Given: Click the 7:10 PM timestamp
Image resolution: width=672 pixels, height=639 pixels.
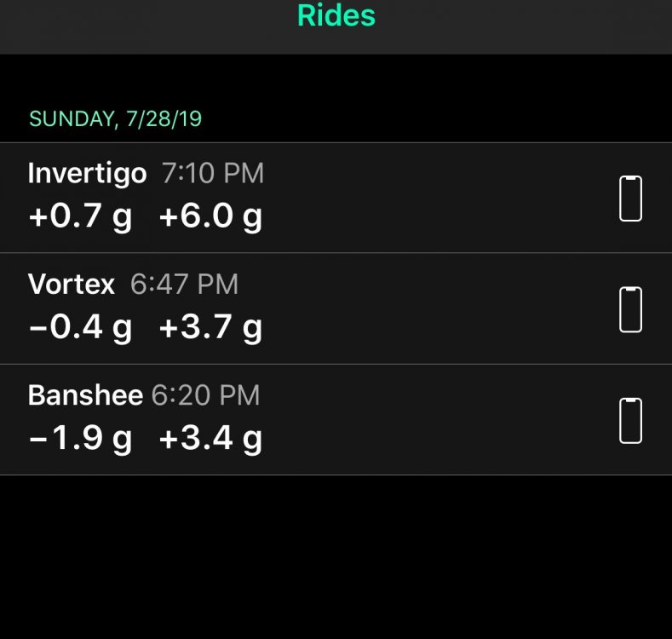Looking at the screenshot, I should pyautogui.click(x=213, y=174).
